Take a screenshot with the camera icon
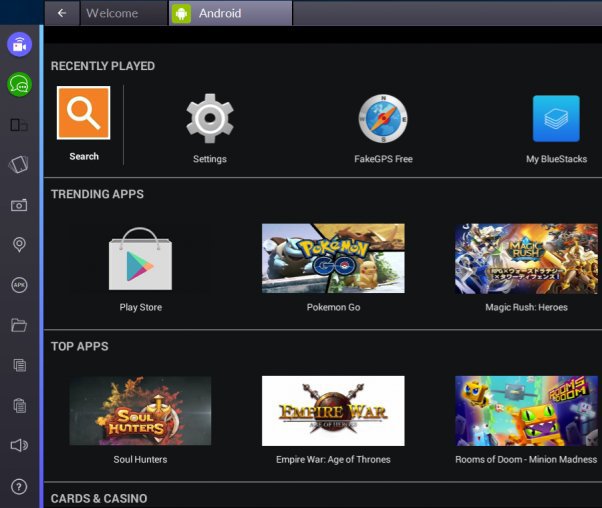This screenshot has height=508, width=602. pos(19,205)
